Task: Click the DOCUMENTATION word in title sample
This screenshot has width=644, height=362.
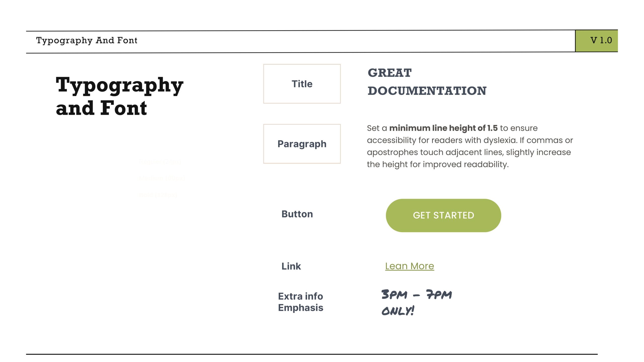Action: tap(427, 91)
